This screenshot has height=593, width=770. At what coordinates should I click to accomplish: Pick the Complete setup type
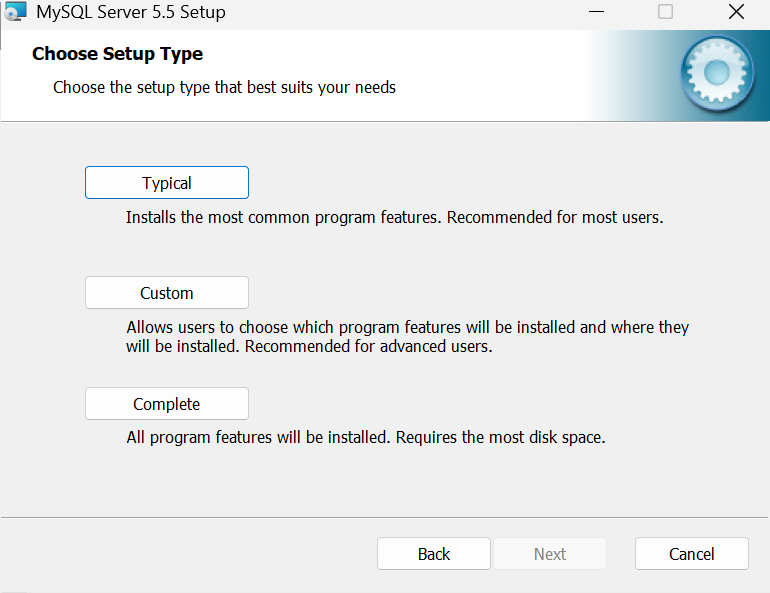167,404
